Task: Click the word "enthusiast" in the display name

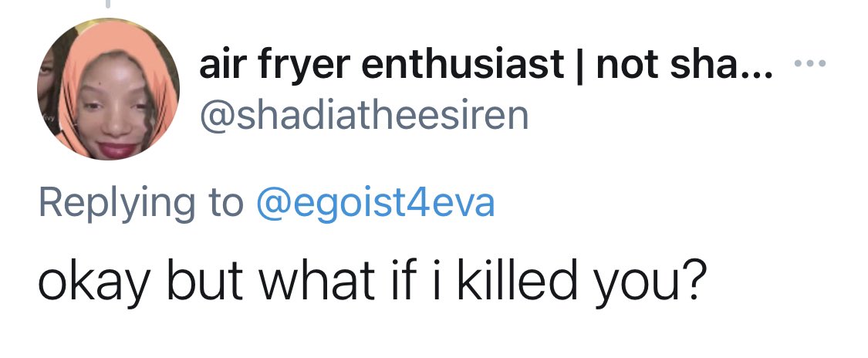Action: 464,67
